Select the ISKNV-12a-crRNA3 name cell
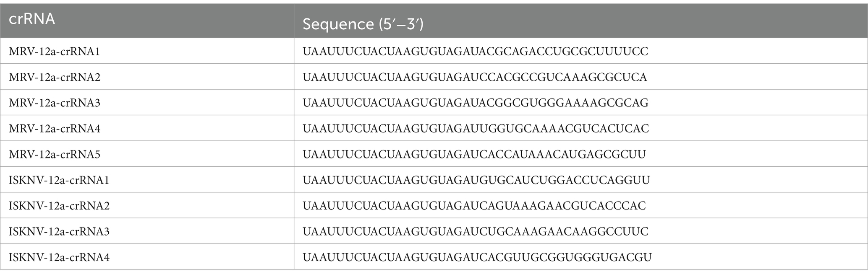Viewport: 868px width, 277px height. (147, 231)
